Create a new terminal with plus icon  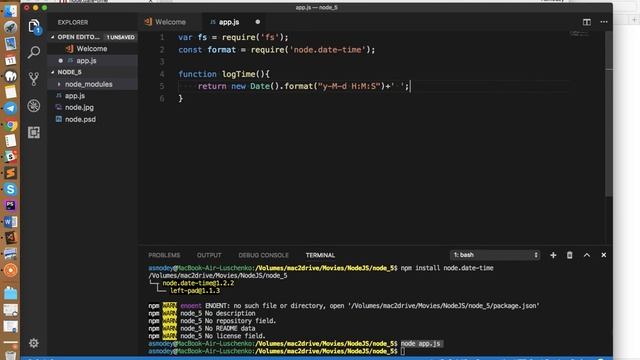click(x=553, y=255)
